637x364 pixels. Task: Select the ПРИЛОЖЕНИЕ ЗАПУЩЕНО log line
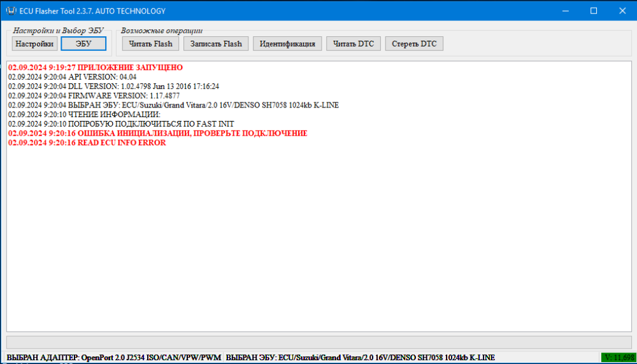pos(96,67)
